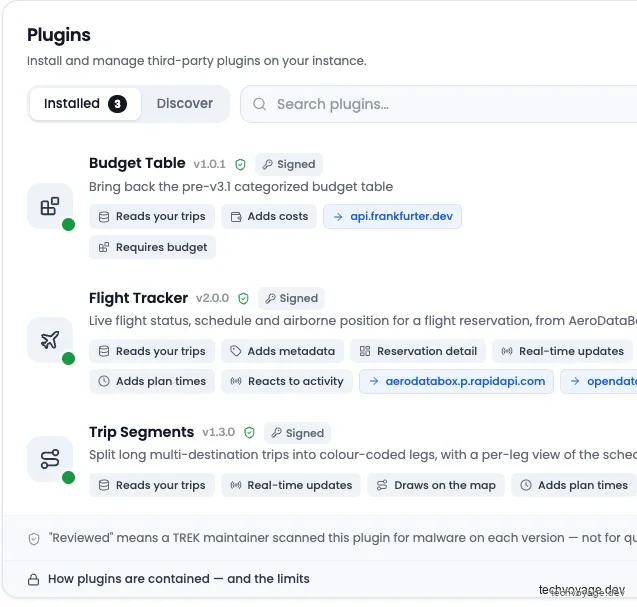Click the Signed badge for Budget Table
The height and width of the screenshot is (607, 637).
tap(289, 164)
